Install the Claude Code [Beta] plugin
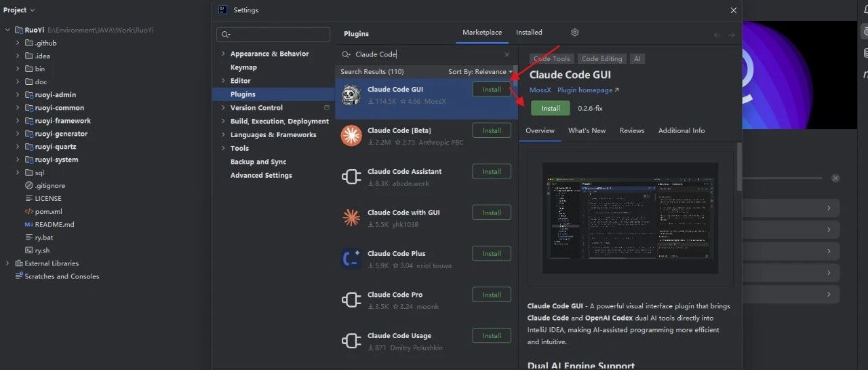868x370 pixels. tap(492, 130)
